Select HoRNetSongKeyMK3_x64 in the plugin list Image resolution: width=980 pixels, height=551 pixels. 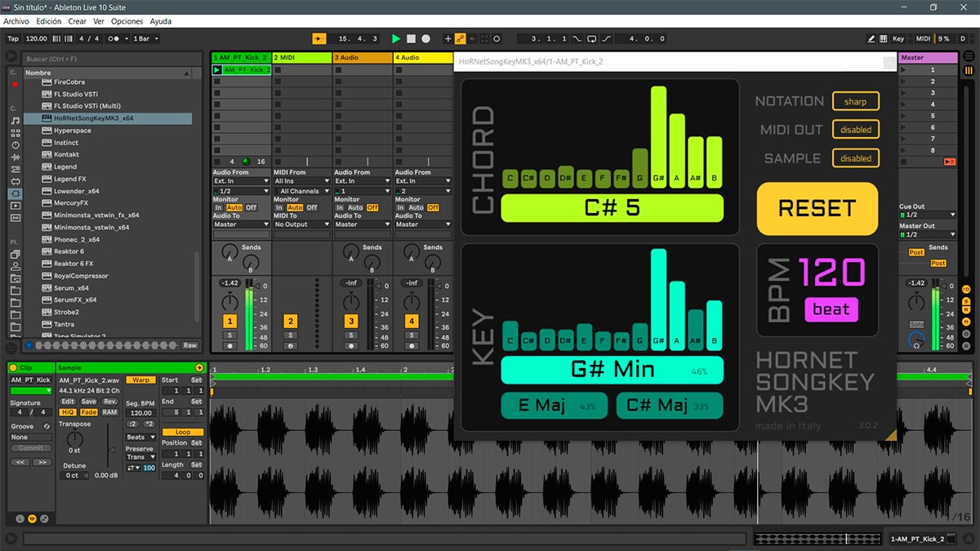click(108, 118)
